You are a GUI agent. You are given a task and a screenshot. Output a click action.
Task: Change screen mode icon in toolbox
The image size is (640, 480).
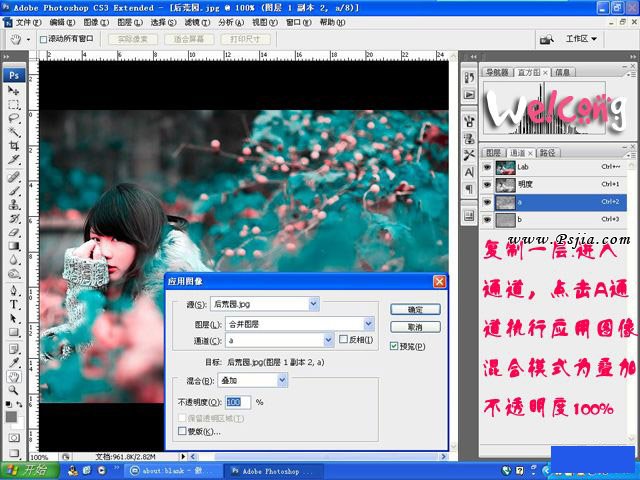pos(14,452)
